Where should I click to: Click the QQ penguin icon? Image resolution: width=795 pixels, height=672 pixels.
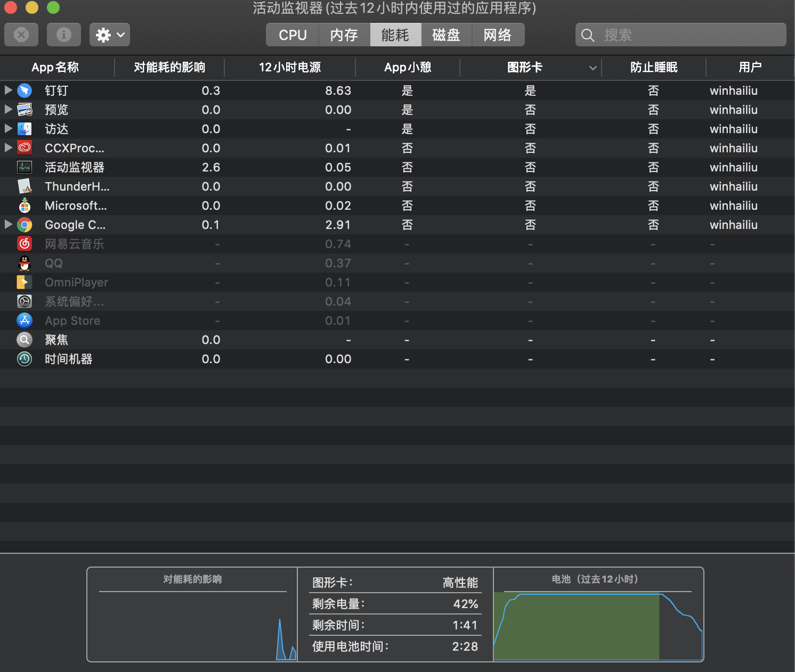point(25,263)
